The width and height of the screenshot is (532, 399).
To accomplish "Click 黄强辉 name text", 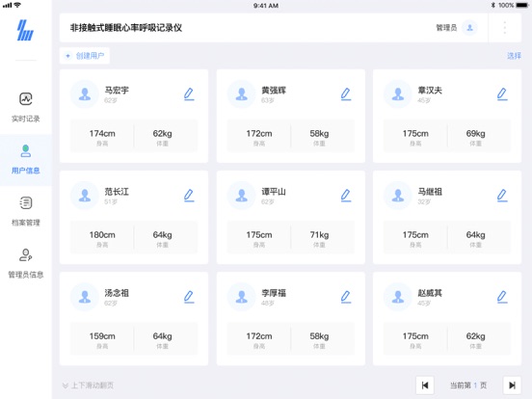I will (x=274, y=91).
